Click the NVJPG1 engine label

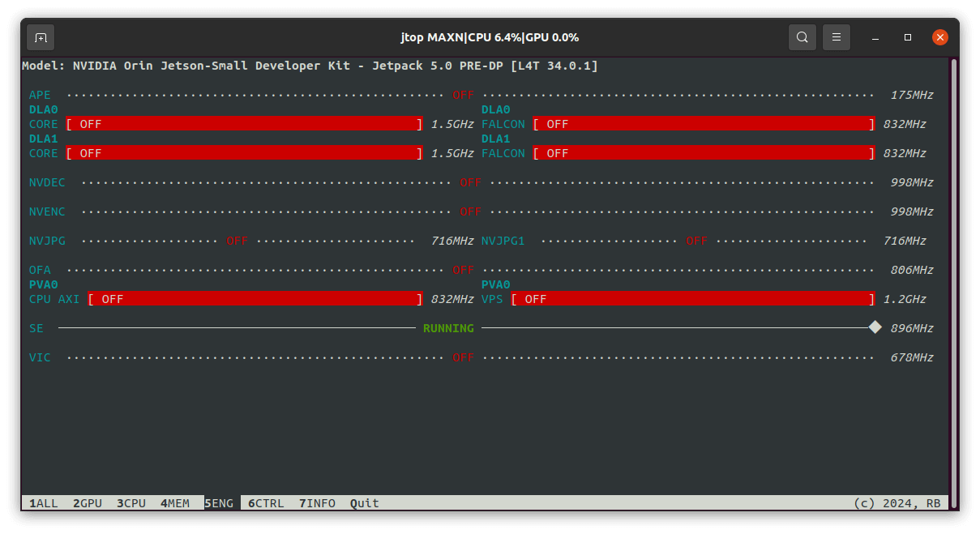tap(503, 241)
